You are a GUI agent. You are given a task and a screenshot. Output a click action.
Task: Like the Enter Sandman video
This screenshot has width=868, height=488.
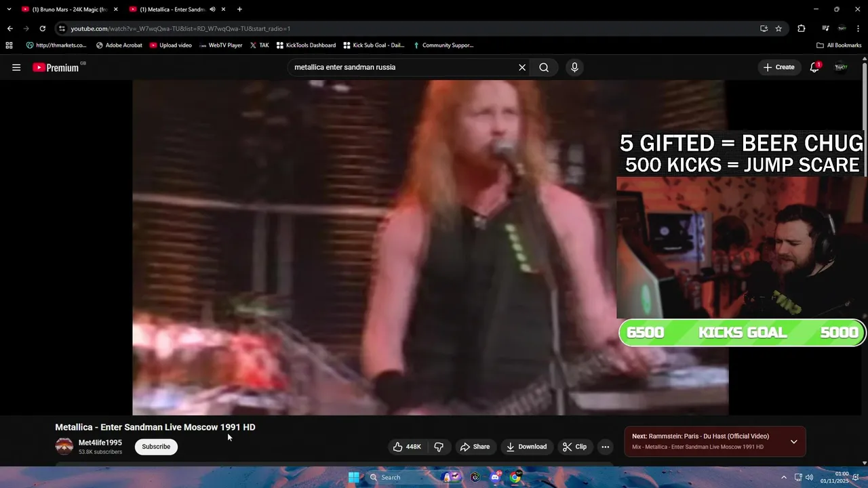tap(407, 447)
